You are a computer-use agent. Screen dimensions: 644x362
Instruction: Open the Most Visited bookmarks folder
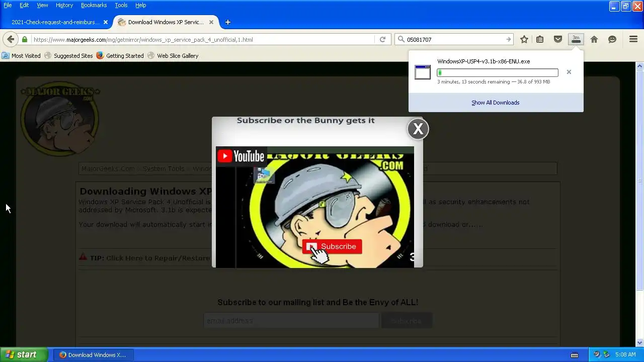pos(21,56)
